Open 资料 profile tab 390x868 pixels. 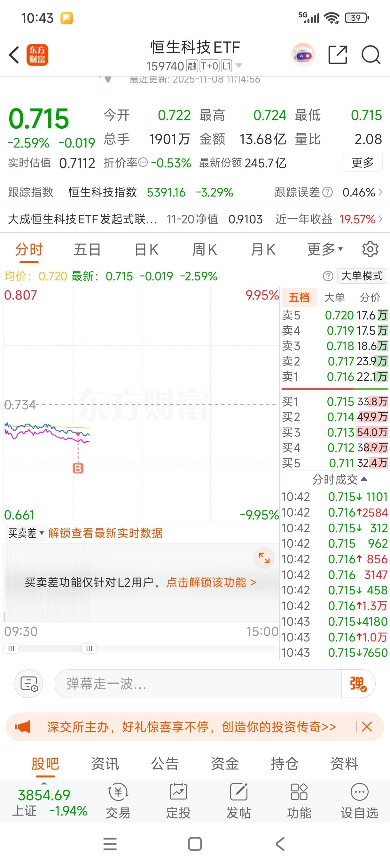[345, 763]
